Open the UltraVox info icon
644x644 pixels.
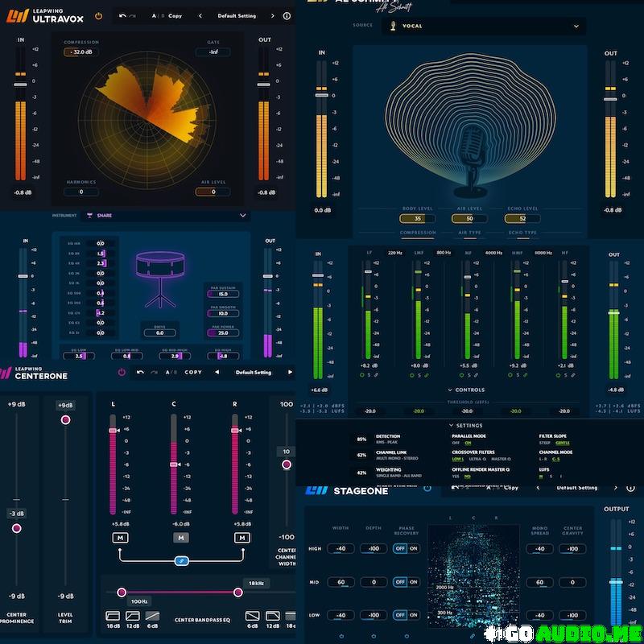287,15
